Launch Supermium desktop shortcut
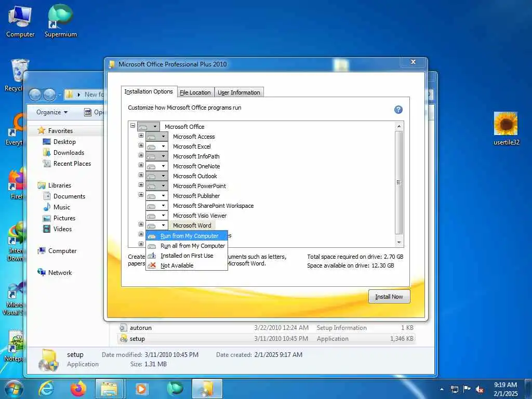The width and height of the screenshot is (532, 399). (61, 21)
